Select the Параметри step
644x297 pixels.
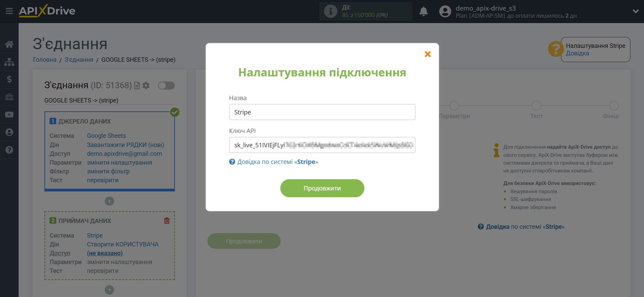click(x=454, y=106)
